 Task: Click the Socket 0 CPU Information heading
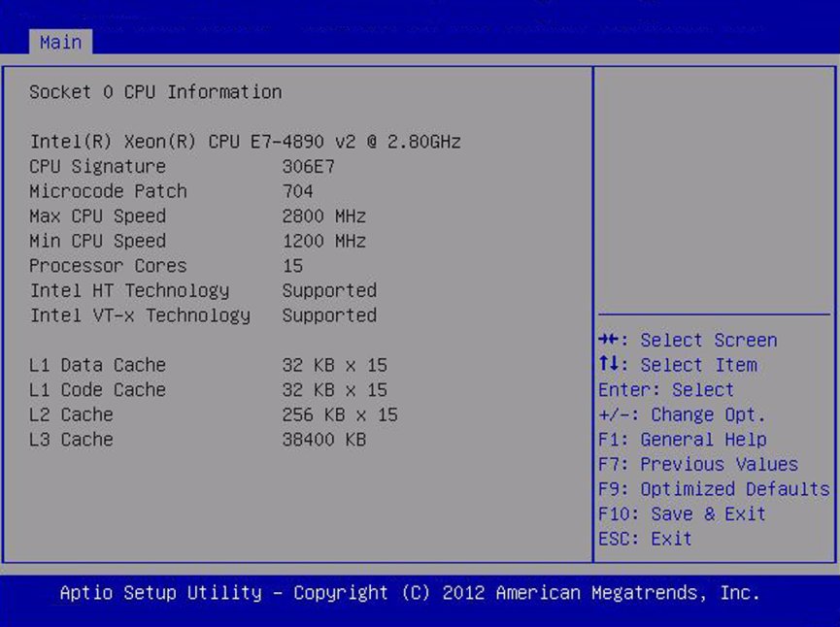(155, 92)
